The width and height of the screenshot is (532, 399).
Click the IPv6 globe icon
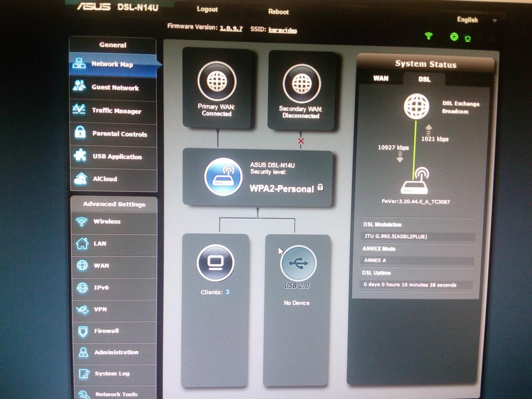coord(82,287)
